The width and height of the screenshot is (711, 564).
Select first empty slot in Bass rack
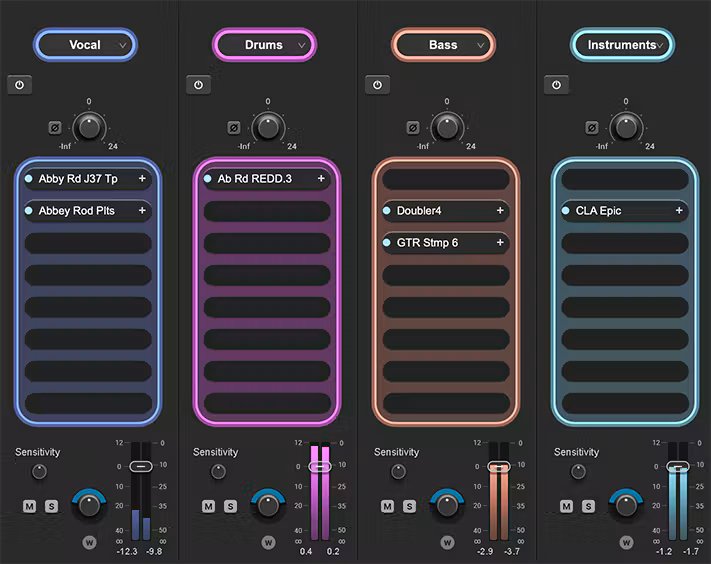tap(446, 180)
